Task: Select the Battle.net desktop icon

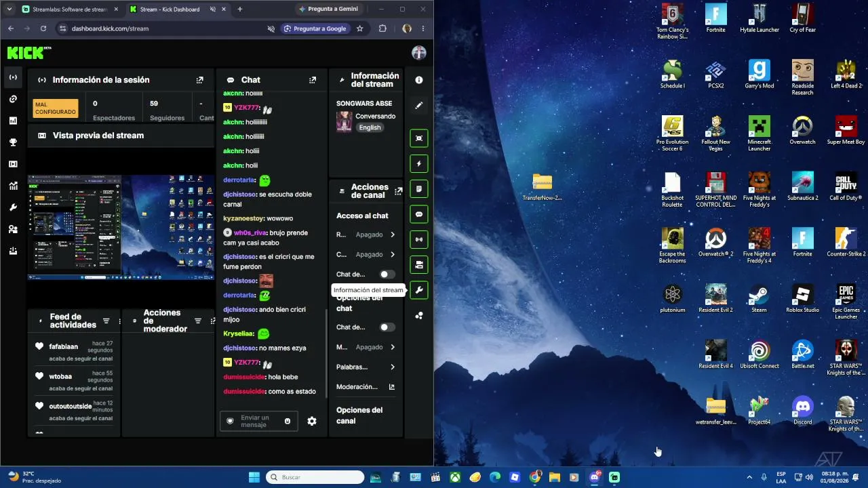Action: tap(802, 355)
